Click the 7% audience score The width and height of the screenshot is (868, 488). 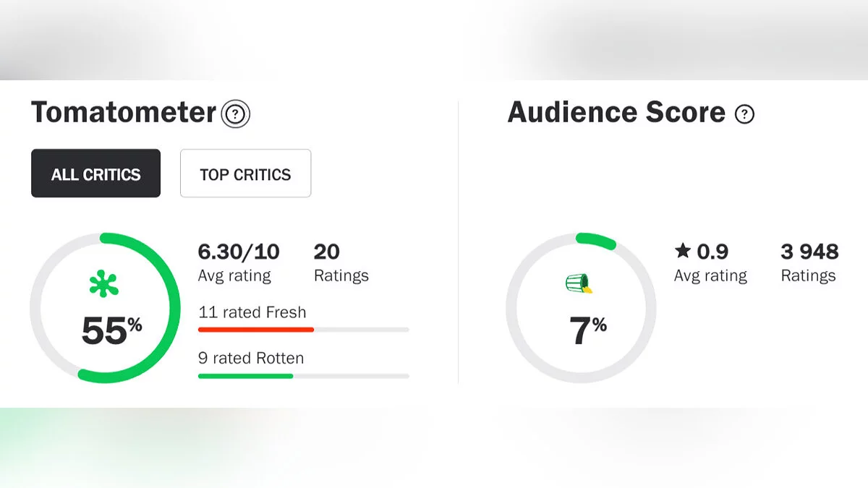(587, 331)
